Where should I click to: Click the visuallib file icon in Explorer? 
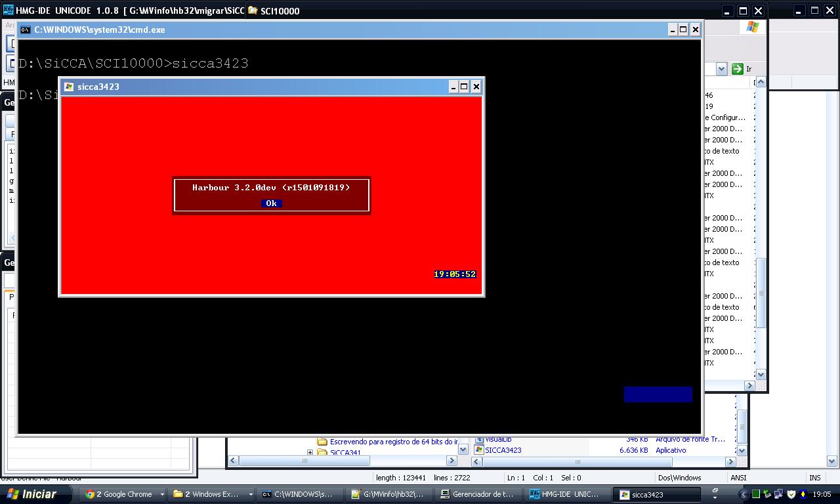click(479, 440)
